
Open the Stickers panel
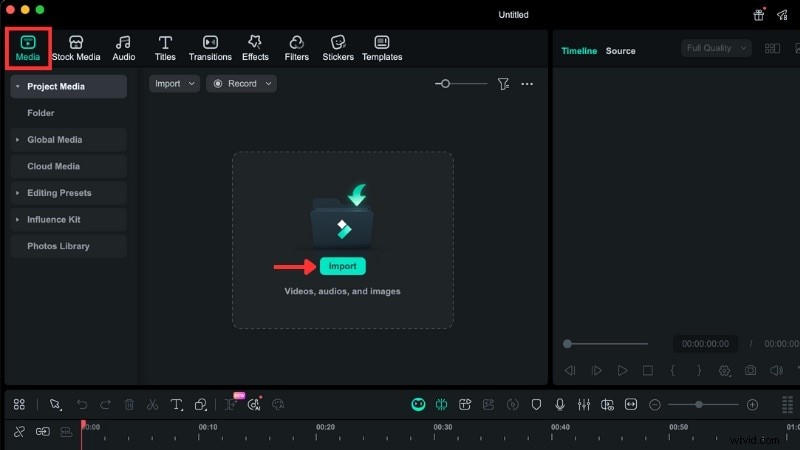point(337,48)
